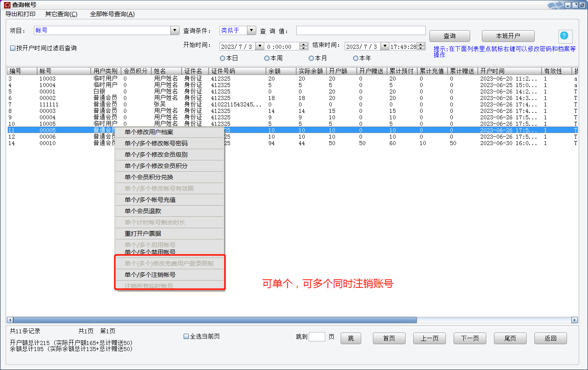Click the horizontal scrollbar left arrow
588x370 pixels.
click(x=10, y=320)
